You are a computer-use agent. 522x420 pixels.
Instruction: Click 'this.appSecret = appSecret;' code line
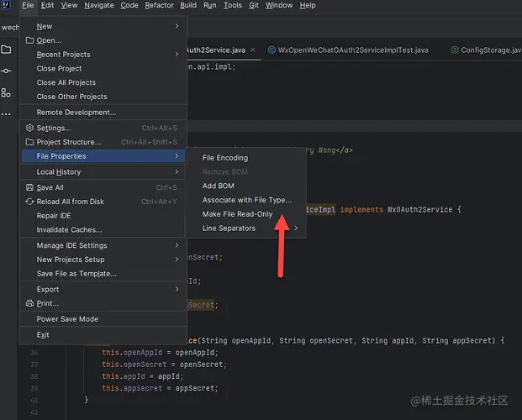[160, 388]
